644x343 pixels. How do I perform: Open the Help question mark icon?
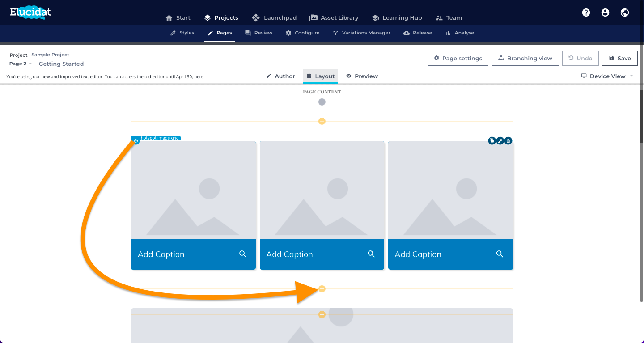point(586,13)
